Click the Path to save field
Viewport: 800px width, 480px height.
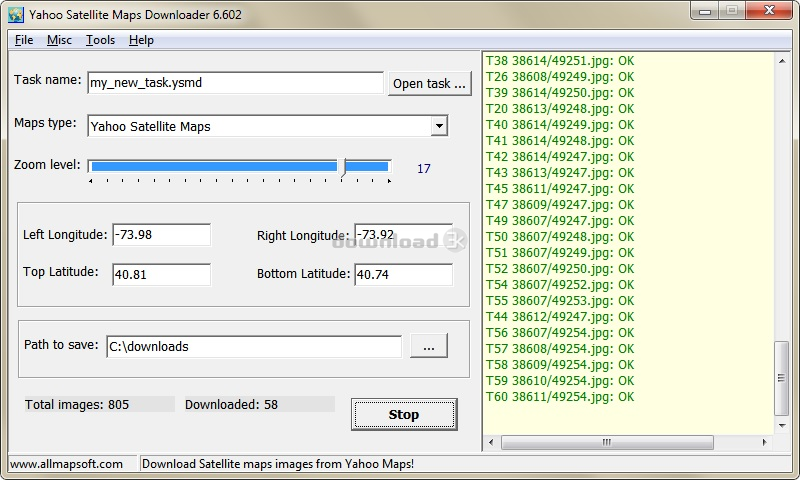point(254,346)
